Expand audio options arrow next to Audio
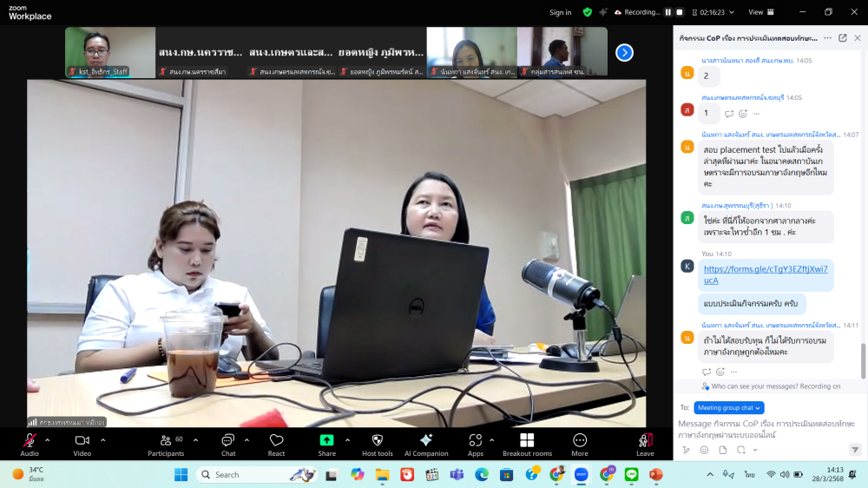868x488 pixels. 48,440
